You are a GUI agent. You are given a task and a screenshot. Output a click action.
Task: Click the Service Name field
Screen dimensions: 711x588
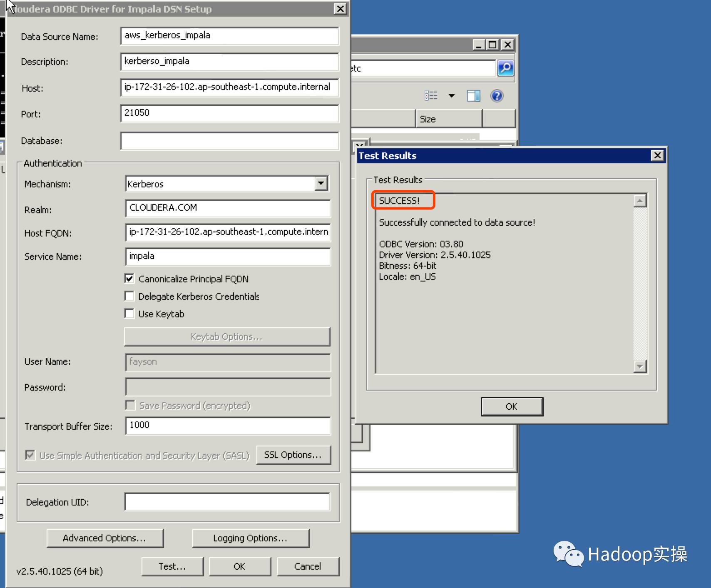pos(228,257)
